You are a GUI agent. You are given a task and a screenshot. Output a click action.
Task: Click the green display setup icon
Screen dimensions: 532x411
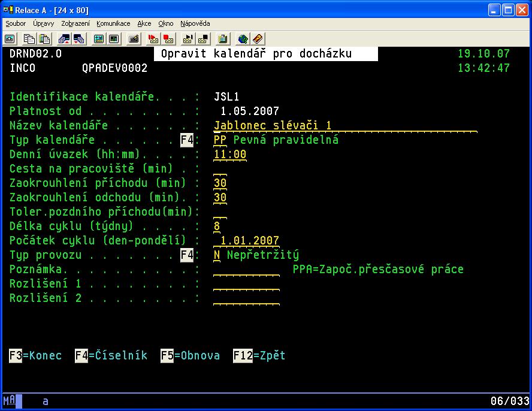click(x=99, y=38)
